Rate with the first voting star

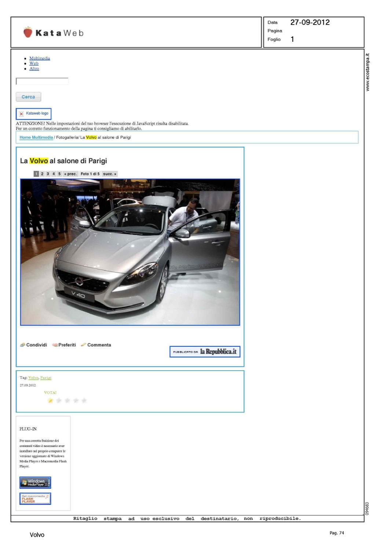(50, 400)
